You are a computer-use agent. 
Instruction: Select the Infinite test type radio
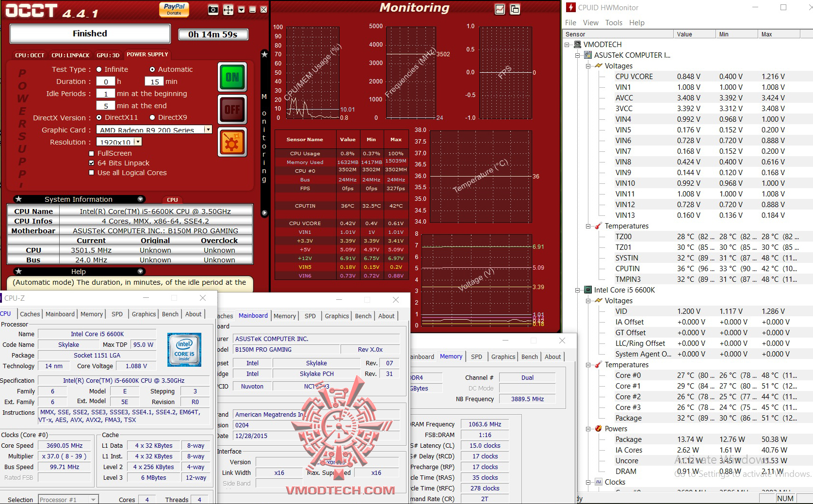click(99, 69)
